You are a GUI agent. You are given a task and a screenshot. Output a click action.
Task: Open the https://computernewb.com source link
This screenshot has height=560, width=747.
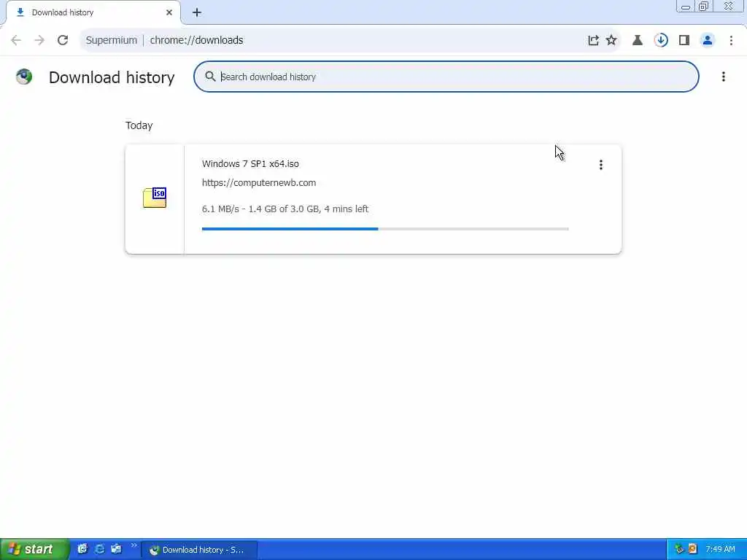click(259, 182)
